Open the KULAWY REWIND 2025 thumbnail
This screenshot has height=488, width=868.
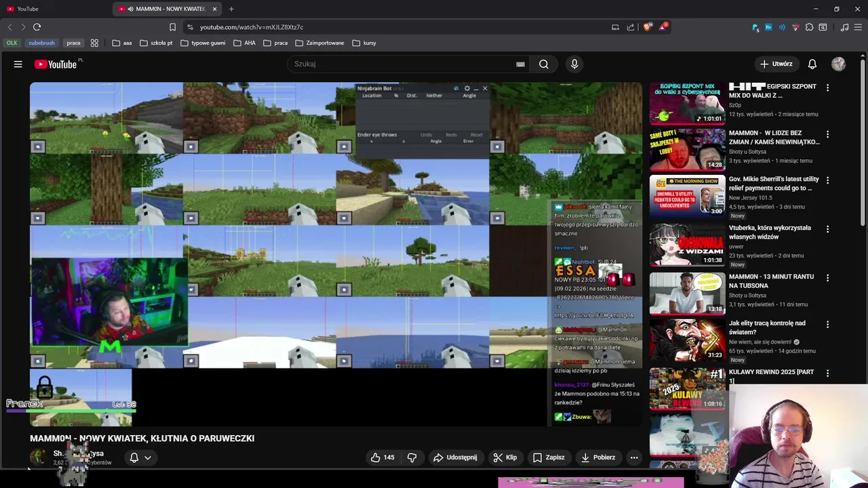point(688,389)
